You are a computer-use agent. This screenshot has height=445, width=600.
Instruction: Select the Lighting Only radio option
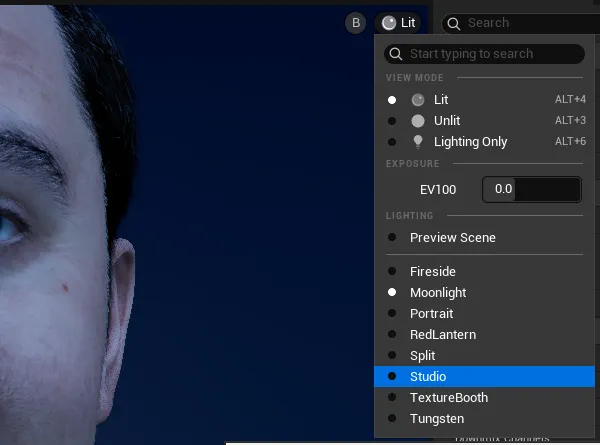[392, 142]
